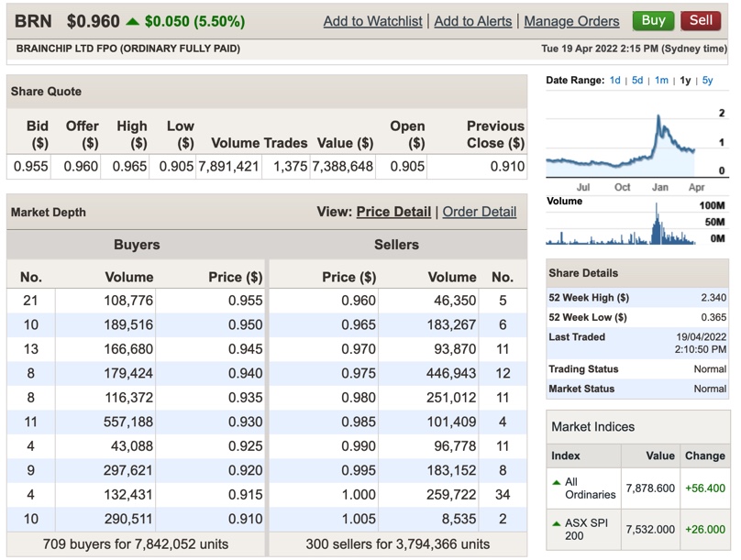
Task: Click the Sellers column header
Action: 396,245
